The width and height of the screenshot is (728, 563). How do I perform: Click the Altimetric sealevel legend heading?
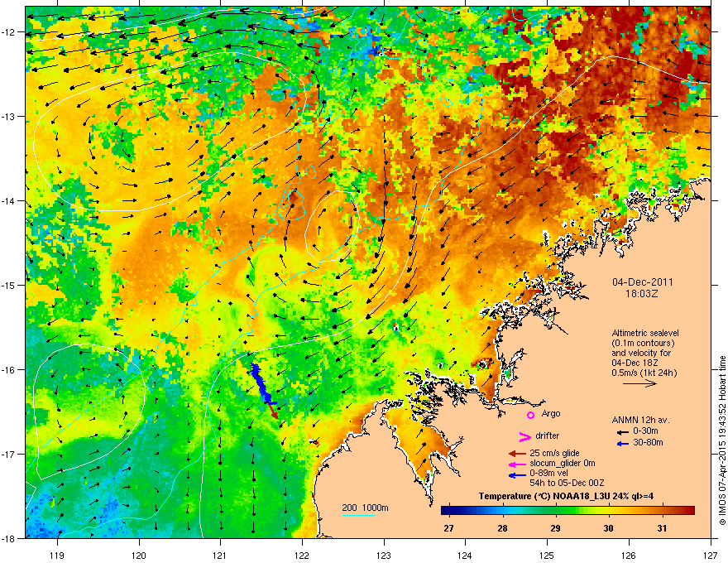(645, 333)
